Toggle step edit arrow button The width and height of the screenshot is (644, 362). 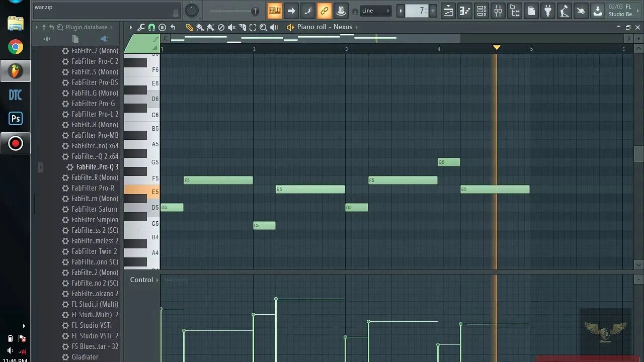tap(291, 11)
